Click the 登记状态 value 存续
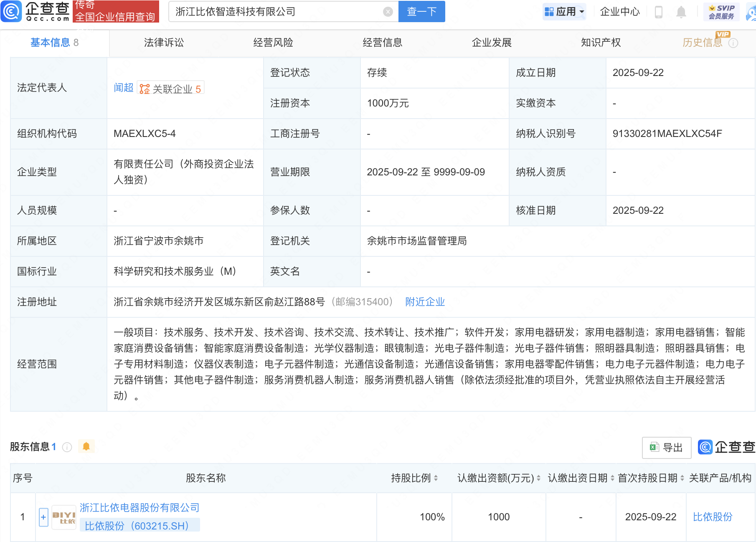The height and width of the screenshot is (542, 756). pos(377,73)
